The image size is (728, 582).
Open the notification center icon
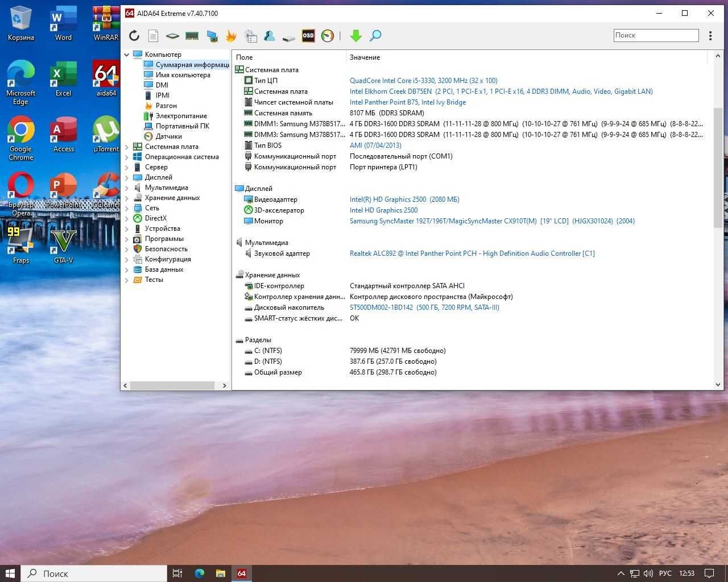pos(709,573)
